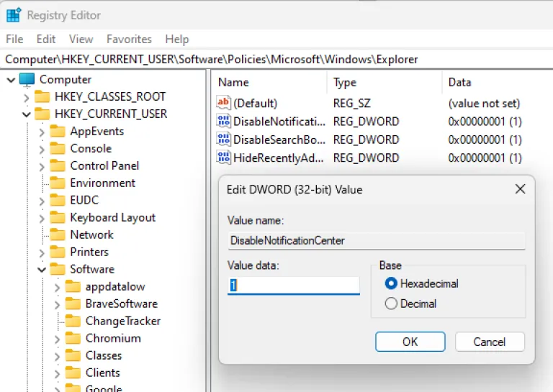553x392 pixels.
Task: Open the Favorites menu
Action: [129, 39]
